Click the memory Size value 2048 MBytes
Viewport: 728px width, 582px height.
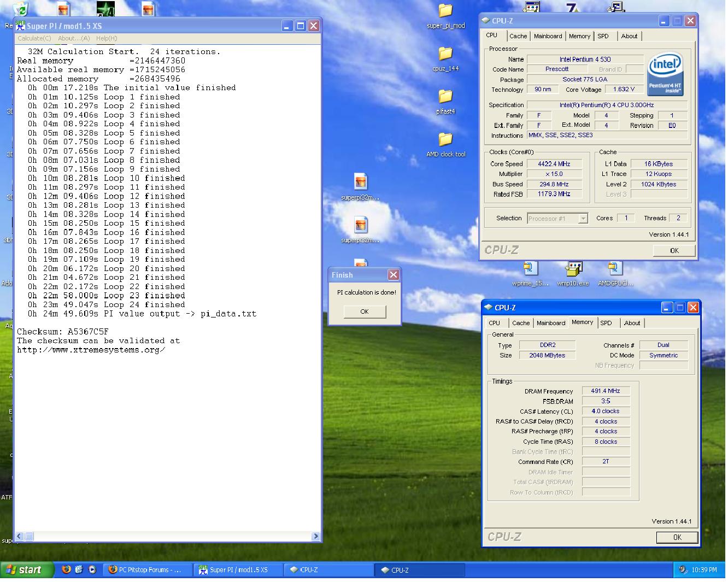[x=547, y=355]
